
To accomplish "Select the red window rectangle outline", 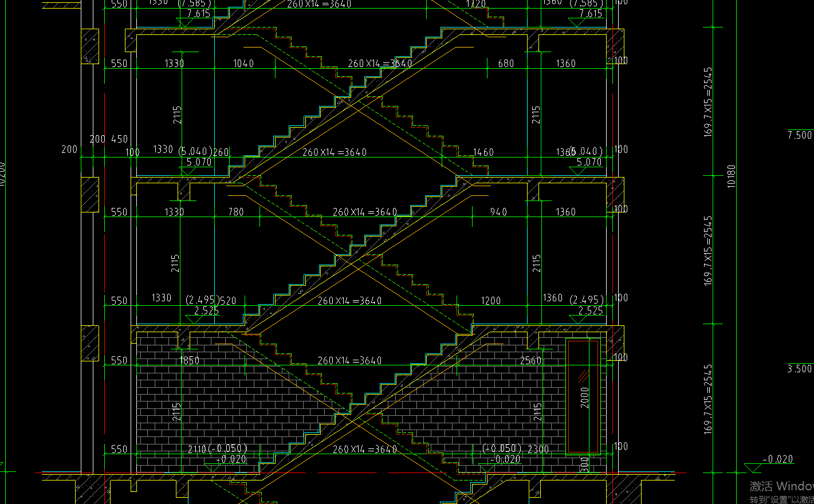I will click(584, 396).
